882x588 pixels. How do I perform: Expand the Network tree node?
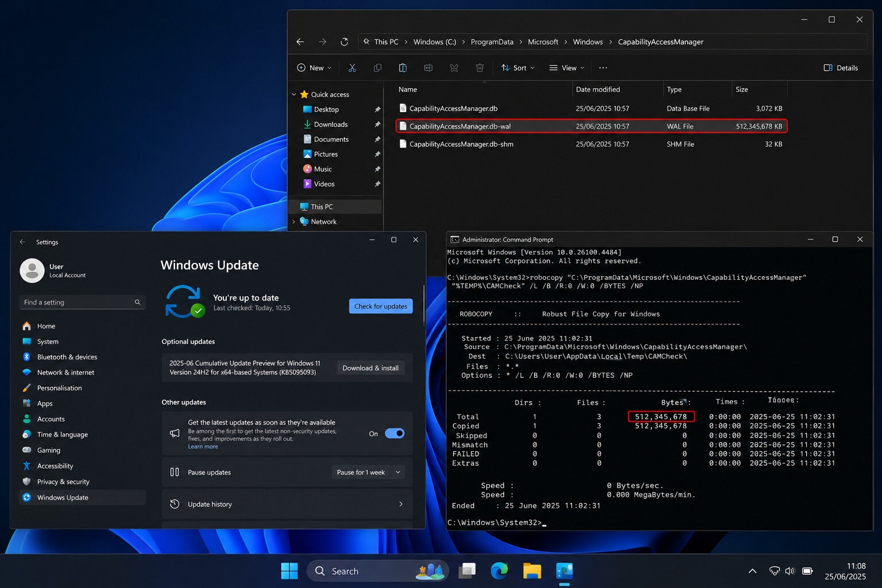[x=294, y=222]
